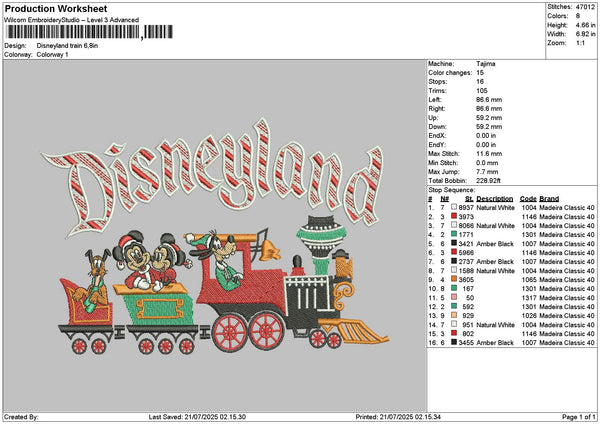Click the 'Brand' column header
600x424 pixels.
pos(549,199)
